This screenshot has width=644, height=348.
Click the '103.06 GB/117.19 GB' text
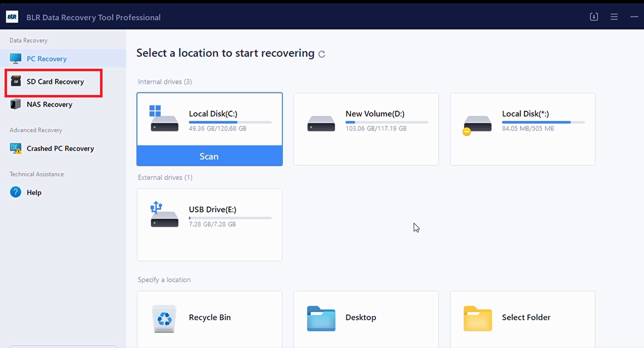click(x=376, y=129)
